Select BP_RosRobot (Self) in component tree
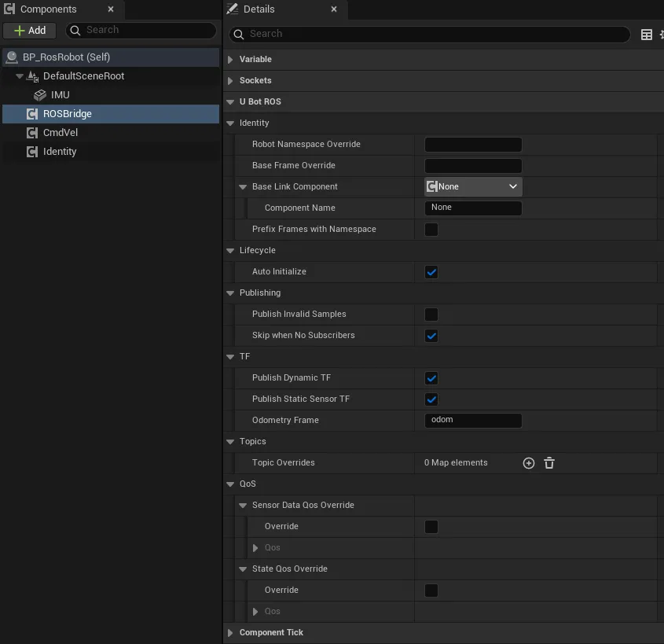The width and height of the screenshot is (664, 644). click(111, 57)
